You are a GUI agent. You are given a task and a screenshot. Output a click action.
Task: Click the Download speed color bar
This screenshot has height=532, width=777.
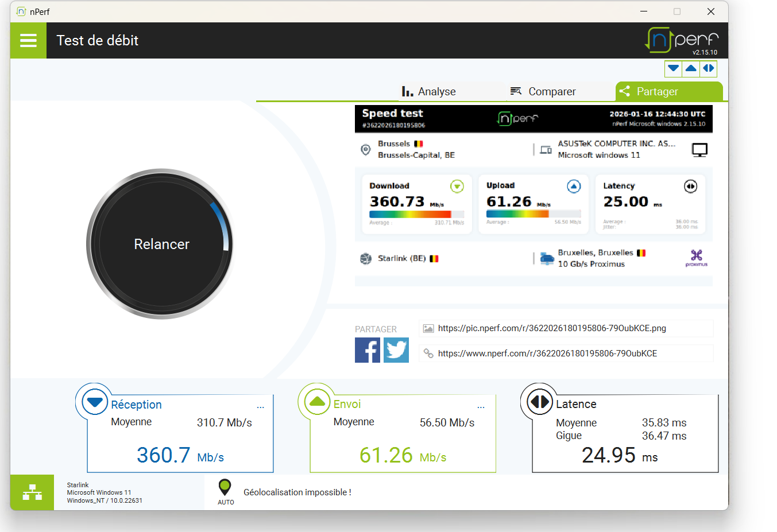pyautogui.click(x=417, y=214)
